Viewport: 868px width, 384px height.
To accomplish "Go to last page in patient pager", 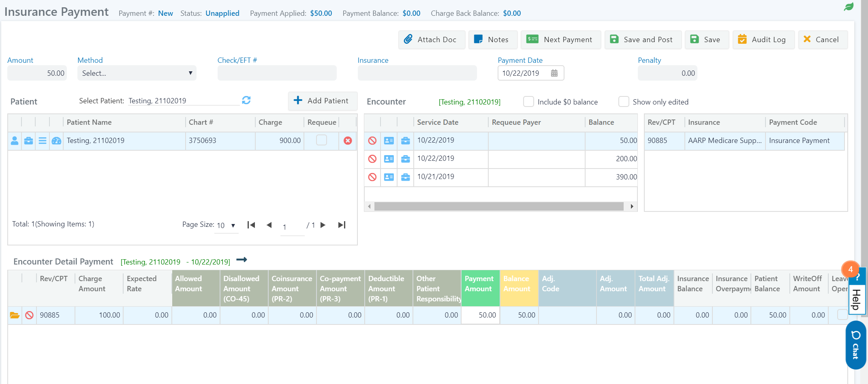I will point(342,225).
